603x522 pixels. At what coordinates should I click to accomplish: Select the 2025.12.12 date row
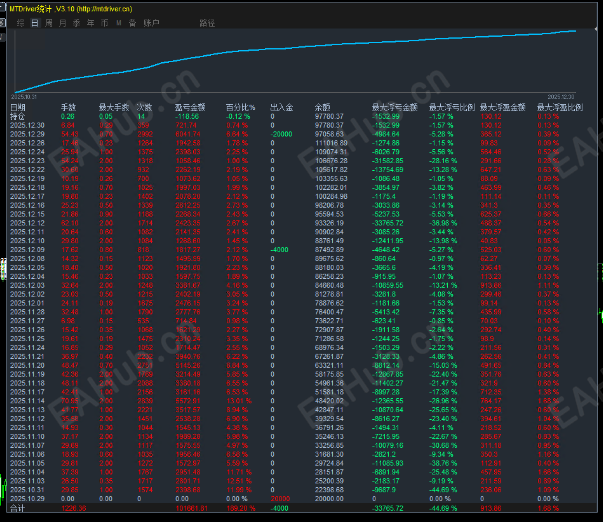pyautogui.click(x=27, y=223)
